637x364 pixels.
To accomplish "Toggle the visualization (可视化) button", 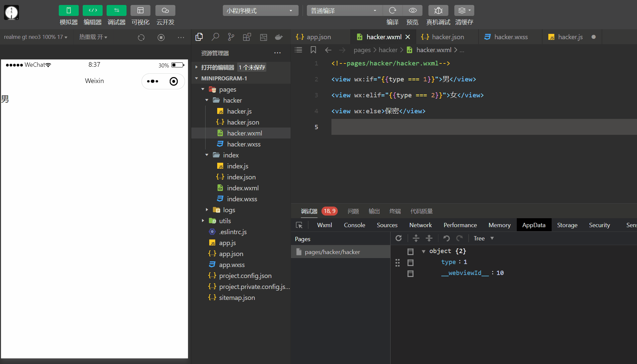I will (x=140, y=11).
